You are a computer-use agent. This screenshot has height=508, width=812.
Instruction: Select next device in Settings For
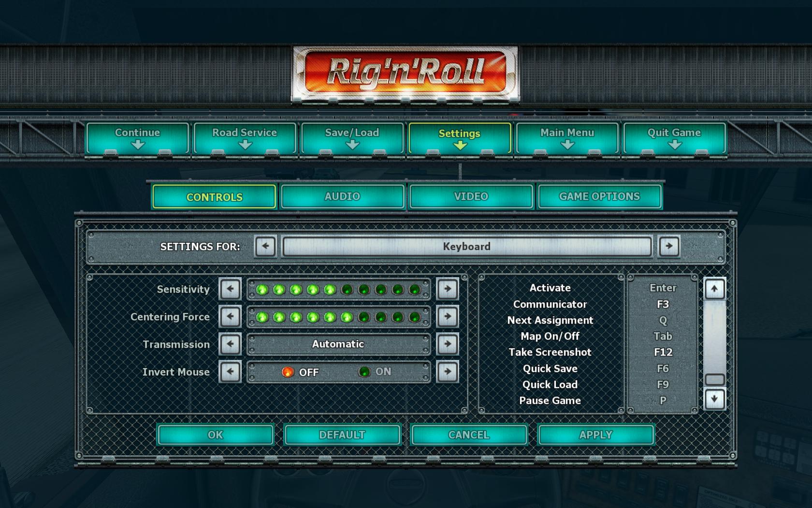669,246
